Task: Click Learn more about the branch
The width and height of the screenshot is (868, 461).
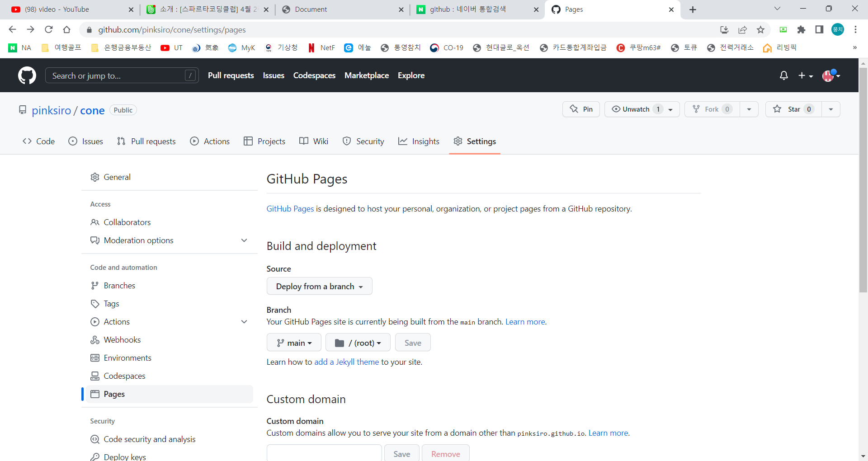Action: coord(525,322)
